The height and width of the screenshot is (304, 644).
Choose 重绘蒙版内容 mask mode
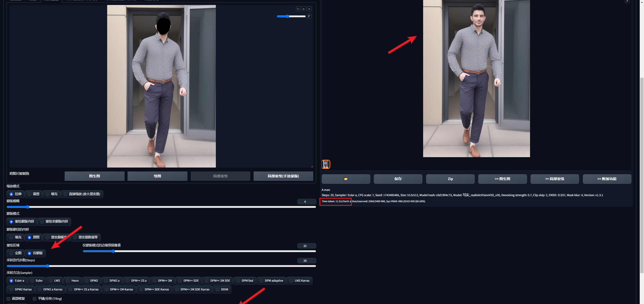22,222
